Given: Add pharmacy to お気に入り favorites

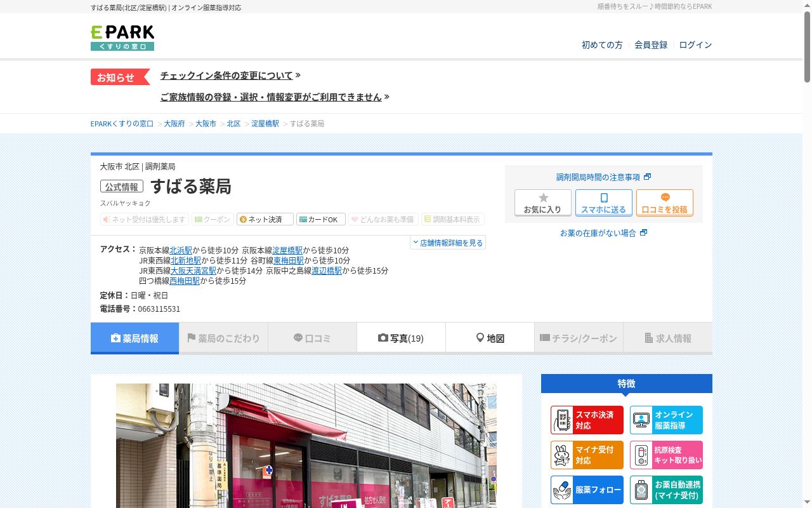Looking at the screenshot, I should tap(543, 203).
